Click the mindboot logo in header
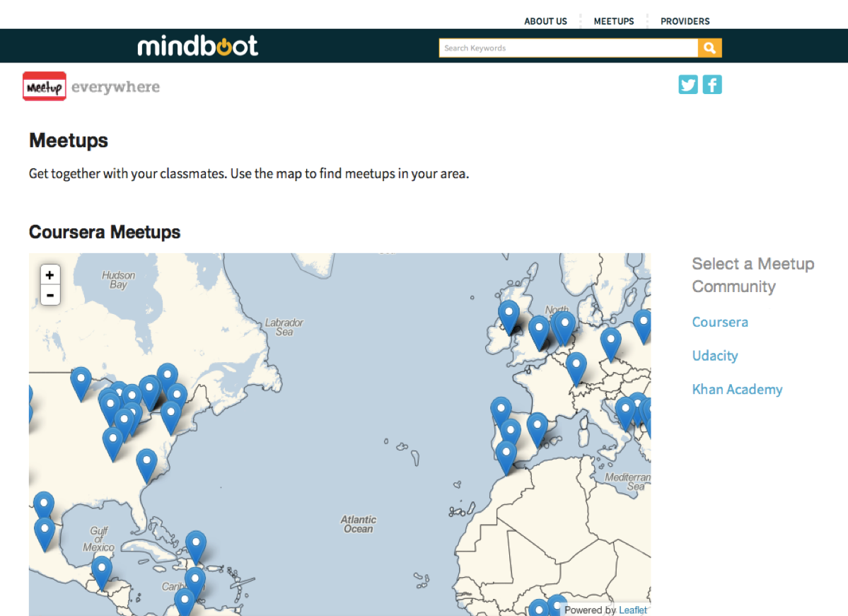 tap(197, 47)
